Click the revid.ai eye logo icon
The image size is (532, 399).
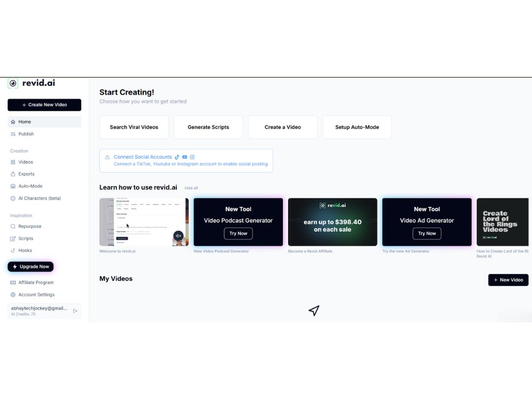pos(13,83)
